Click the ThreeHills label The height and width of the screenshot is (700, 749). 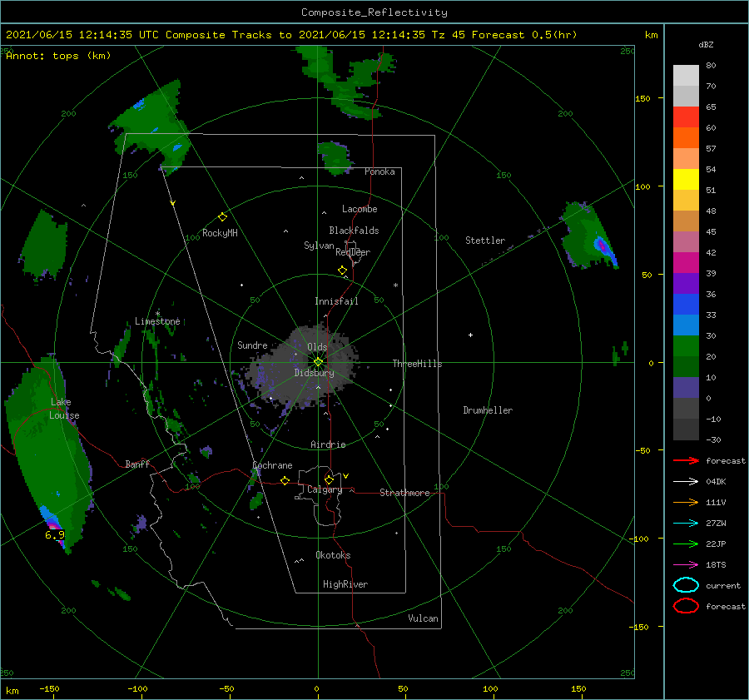pyautogui.click(x=418, y=364)
